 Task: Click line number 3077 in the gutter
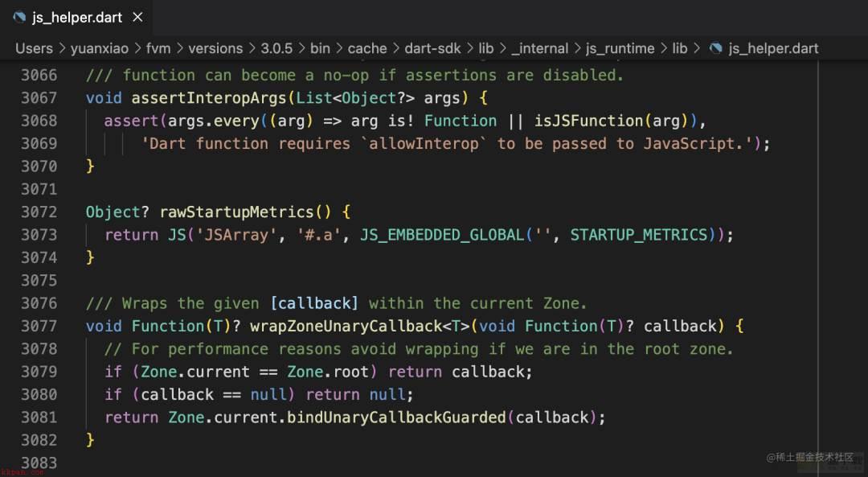pyautogui.click(x=39, y=327)
